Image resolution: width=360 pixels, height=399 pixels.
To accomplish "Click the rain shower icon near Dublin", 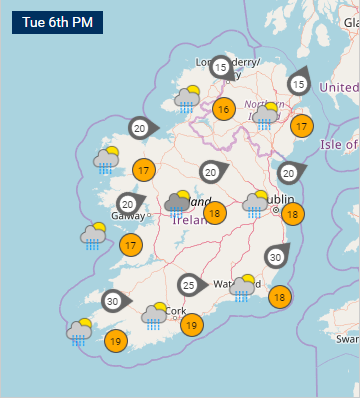I will 255,204.
